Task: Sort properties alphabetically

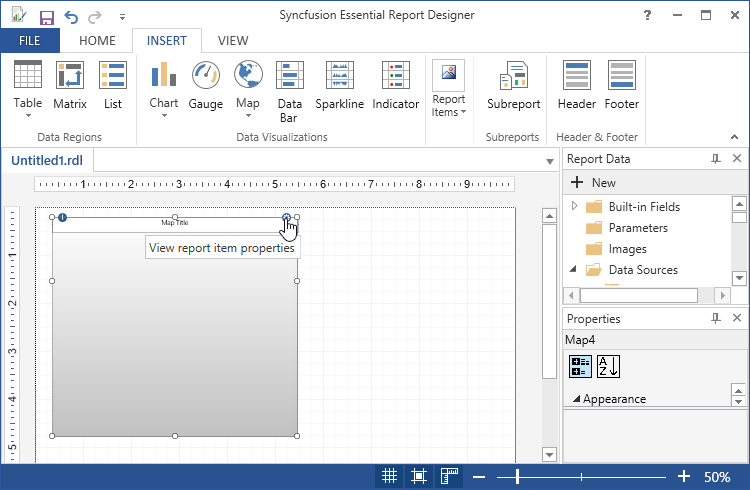Action: tap(608, 367)
